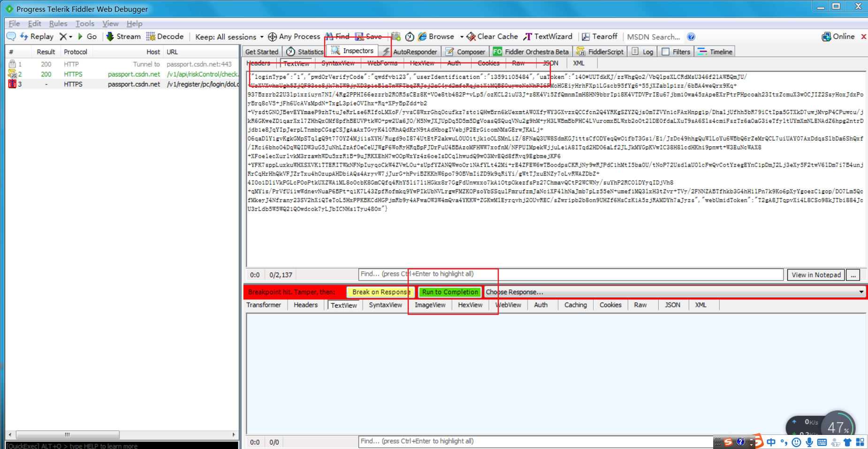Open the Rules menu
The height and width of the screenshot is (449, 868).
point(58,23)
